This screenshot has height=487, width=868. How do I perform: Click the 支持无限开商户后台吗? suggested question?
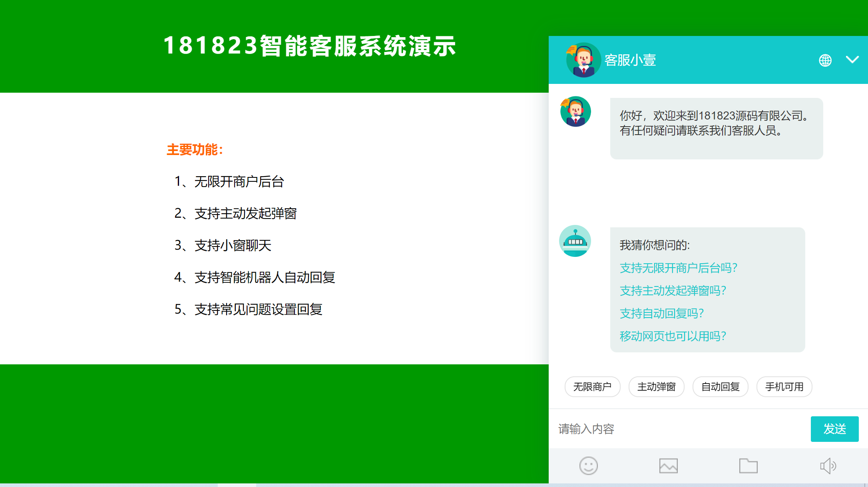678,268
